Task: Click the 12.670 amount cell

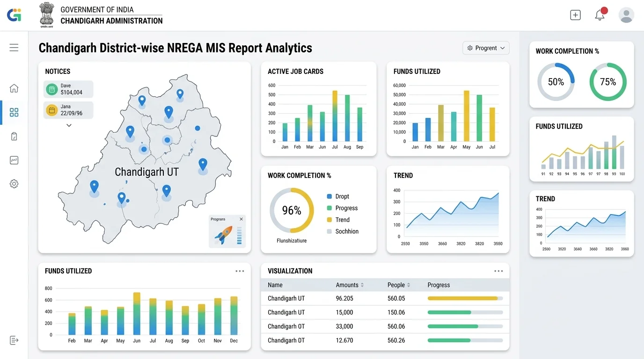Action: (x=344, y=340)
